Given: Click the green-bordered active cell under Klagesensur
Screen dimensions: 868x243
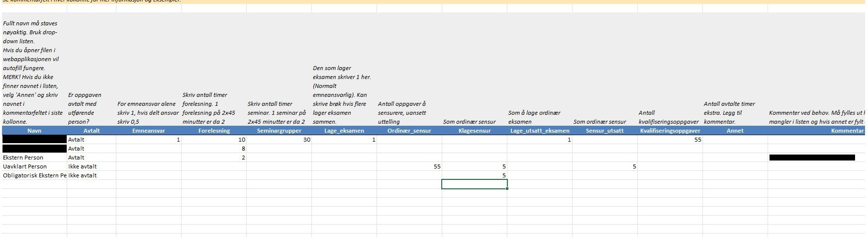Looking at the screenshot, I should point(475,184).
